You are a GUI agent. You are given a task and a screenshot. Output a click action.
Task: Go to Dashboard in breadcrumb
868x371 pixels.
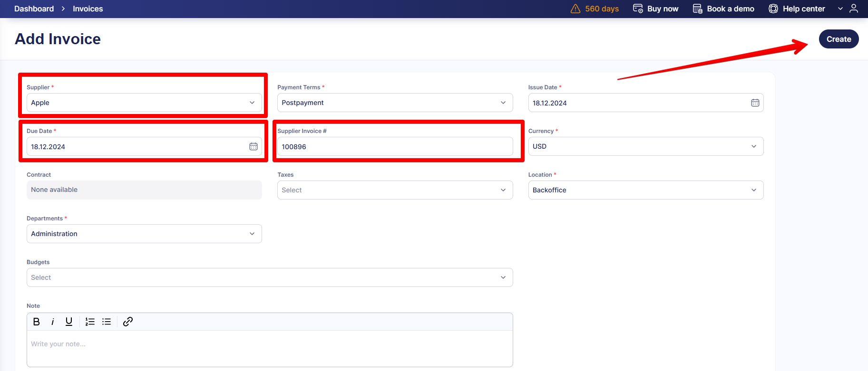click(x=34, y=9)
